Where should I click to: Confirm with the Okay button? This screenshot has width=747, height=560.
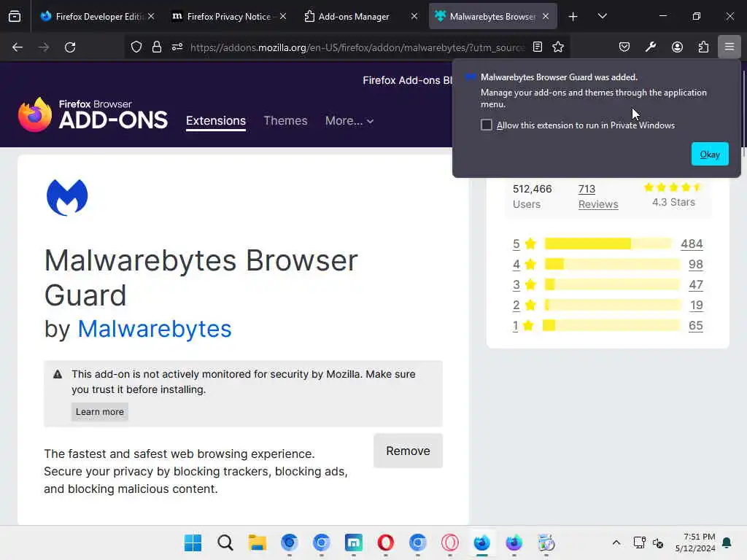710,155
